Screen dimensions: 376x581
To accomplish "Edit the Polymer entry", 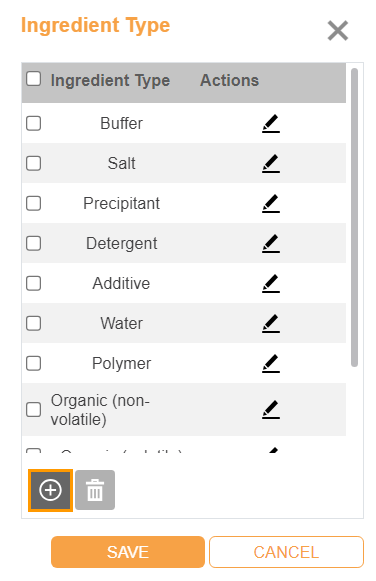I will click(271, 363).
